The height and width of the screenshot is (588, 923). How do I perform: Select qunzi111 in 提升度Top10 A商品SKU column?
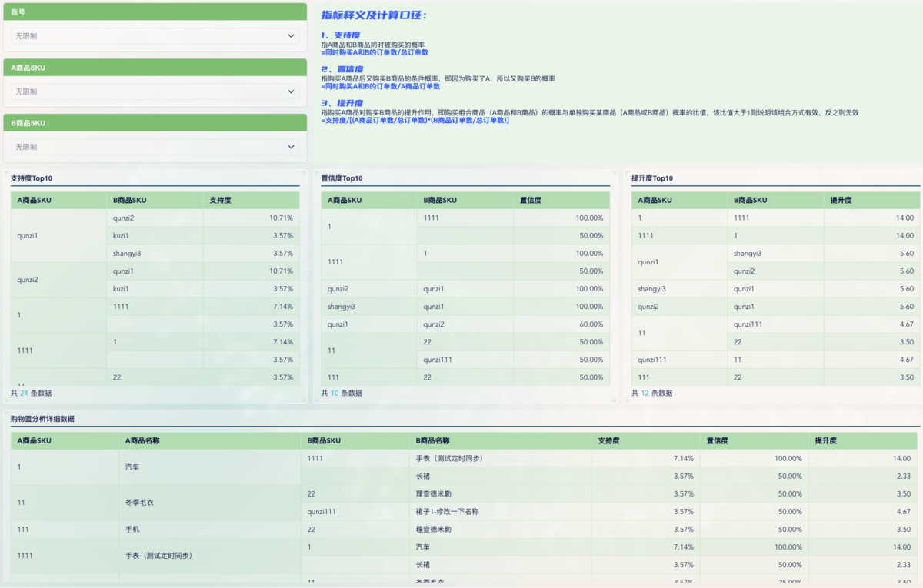click(x=652, y=360)
